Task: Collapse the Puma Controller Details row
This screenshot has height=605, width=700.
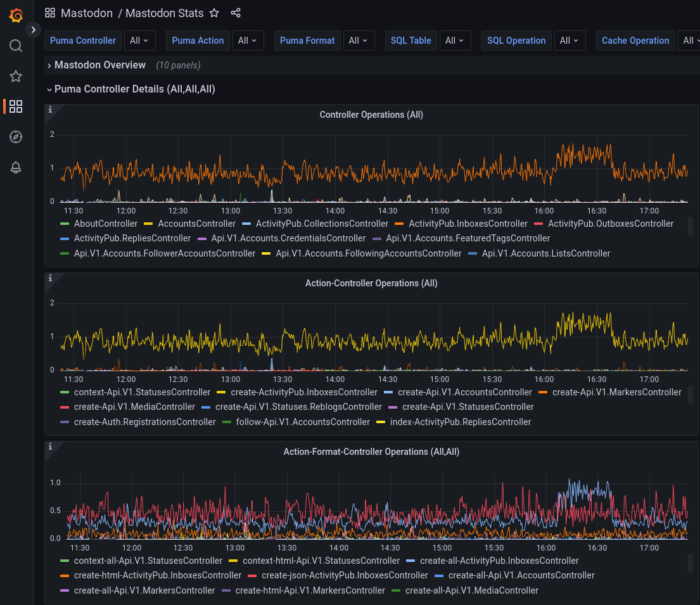Action: 134,89
